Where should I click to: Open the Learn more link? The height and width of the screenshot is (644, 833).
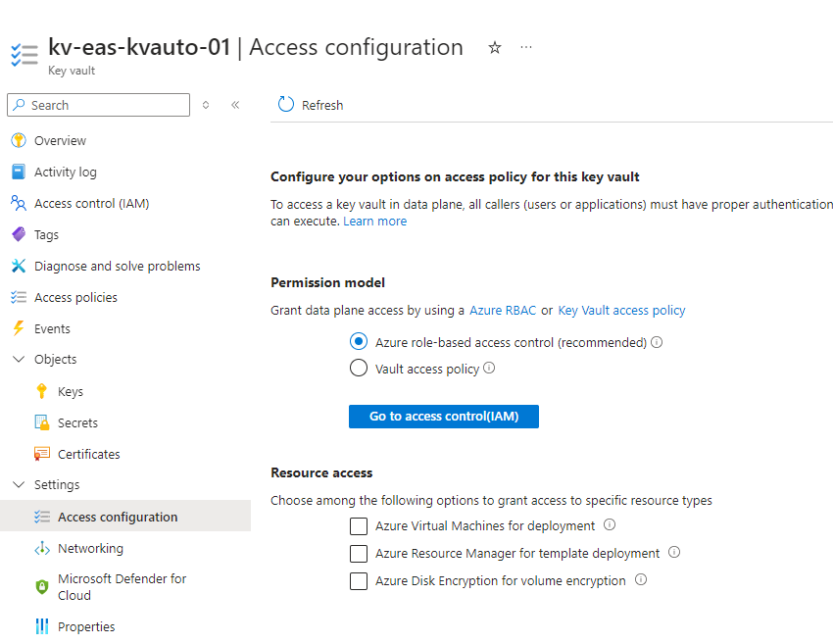(375, 221)
